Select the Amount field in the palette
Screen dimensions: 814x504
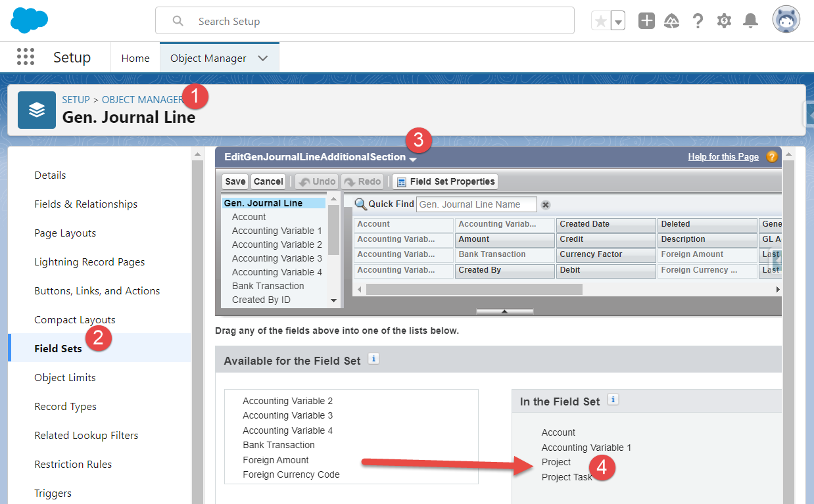point(505,239)
